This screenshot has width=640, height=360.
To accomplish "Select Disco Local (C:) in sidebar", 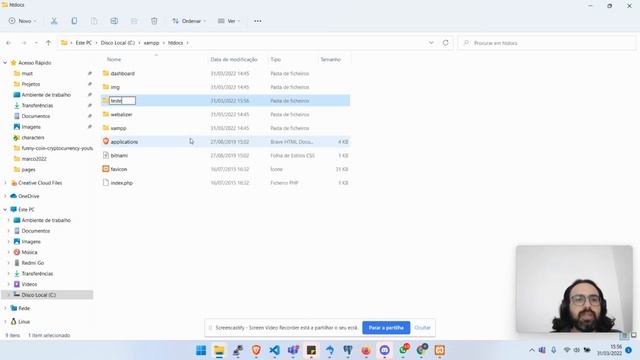I will [38, 295].
